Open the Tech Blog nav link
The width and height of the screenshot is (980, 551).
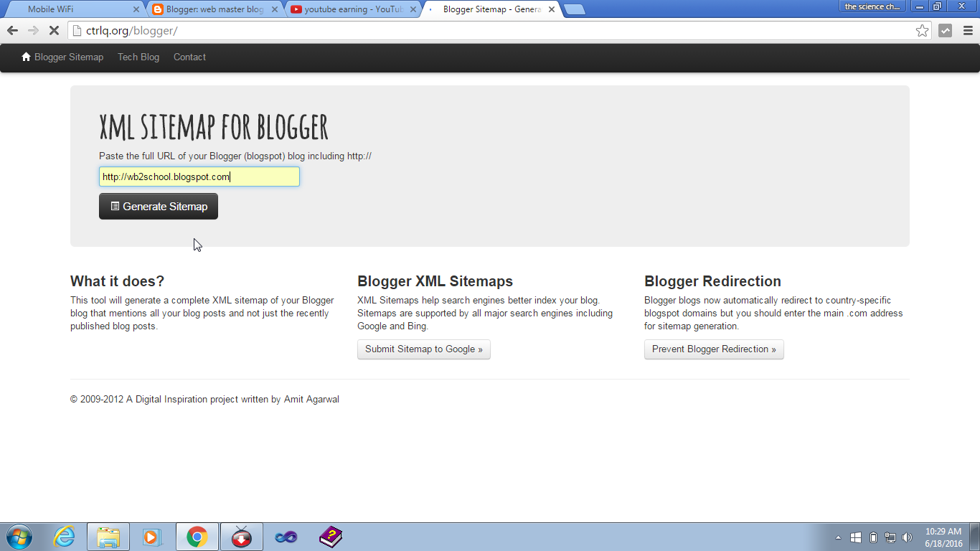(138, 57)
